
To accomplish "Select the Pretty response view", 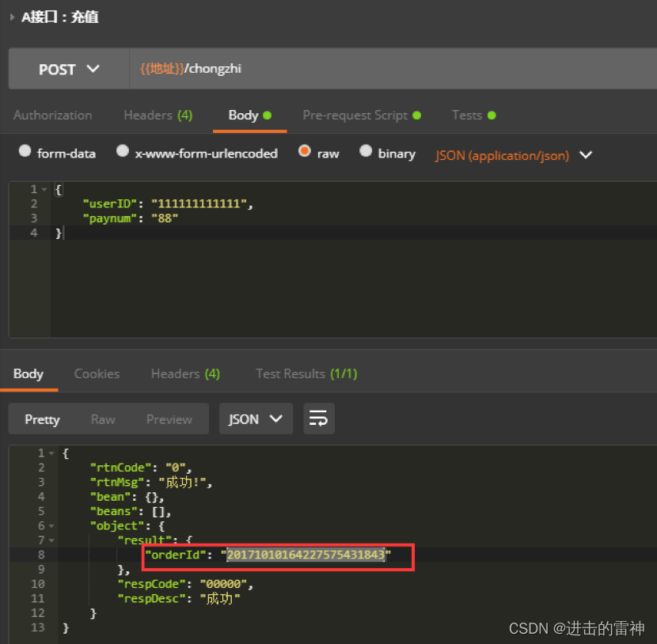I will click(42, 419).
